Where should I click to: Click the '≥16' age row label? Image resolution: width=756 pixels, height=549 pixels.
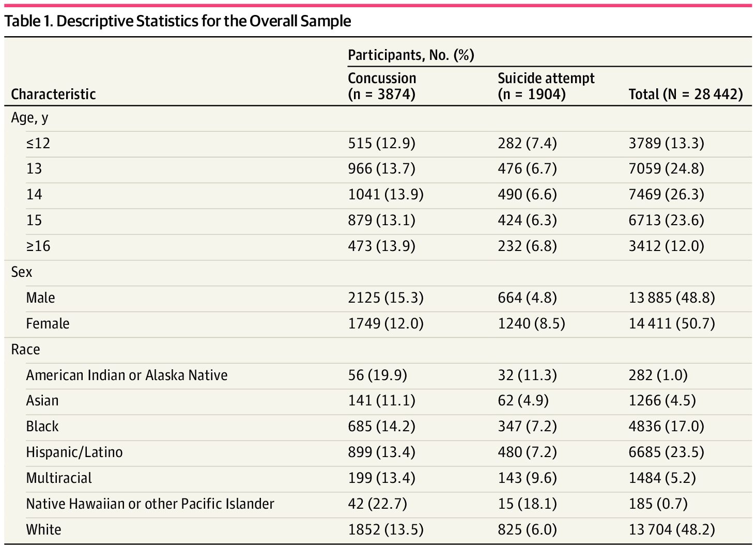click(38, 246)
